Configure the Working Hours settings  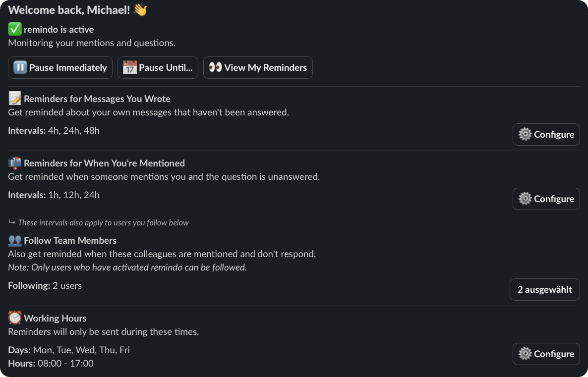(546, 354)
